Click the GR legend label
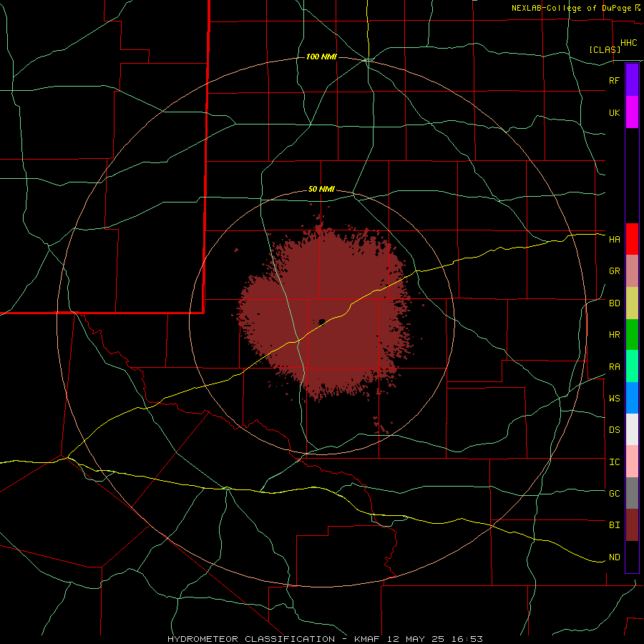The width and height of the screenshot is (644, 644). tap(614, 271)
